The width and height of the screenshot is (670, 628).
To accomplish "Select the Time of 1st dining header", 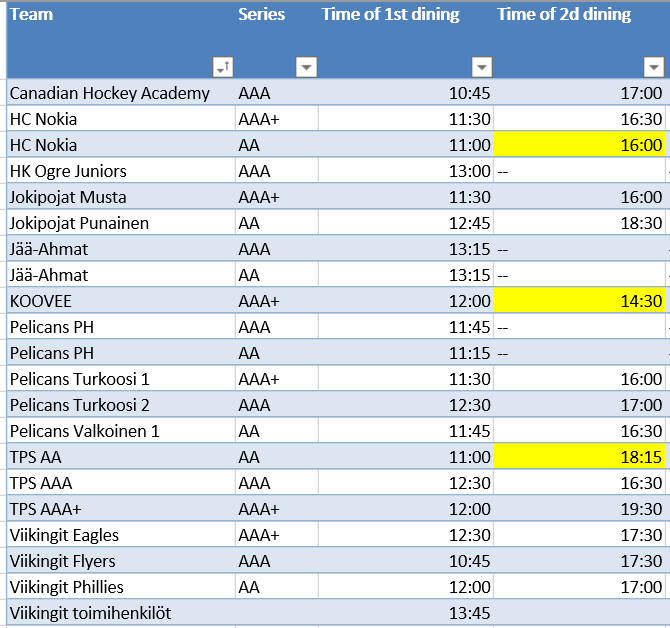I will coord(406,40).
